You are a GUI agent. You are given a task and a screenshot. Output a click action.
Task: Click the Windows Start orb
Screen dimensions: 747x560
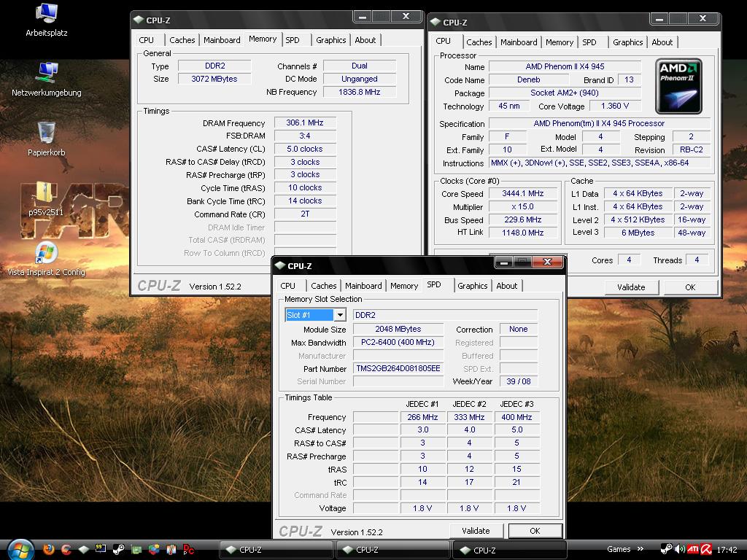coord(20,548)
